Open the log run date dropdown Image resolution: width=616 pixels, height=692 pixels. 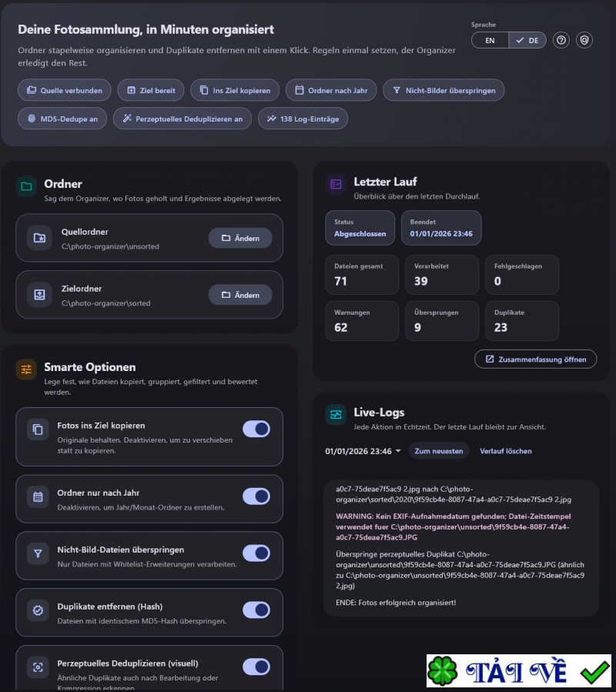click(x=363, y=451)
